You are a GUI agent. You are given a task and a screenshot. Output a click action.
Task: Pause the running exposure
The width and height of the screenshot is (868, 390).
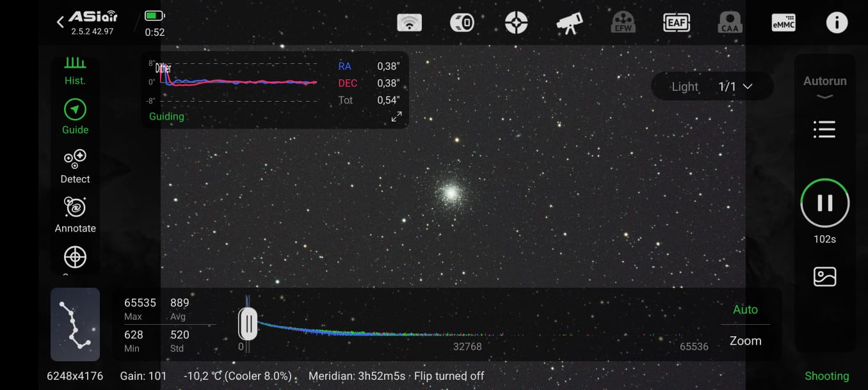pyautogui.click(x=824, y=203)
